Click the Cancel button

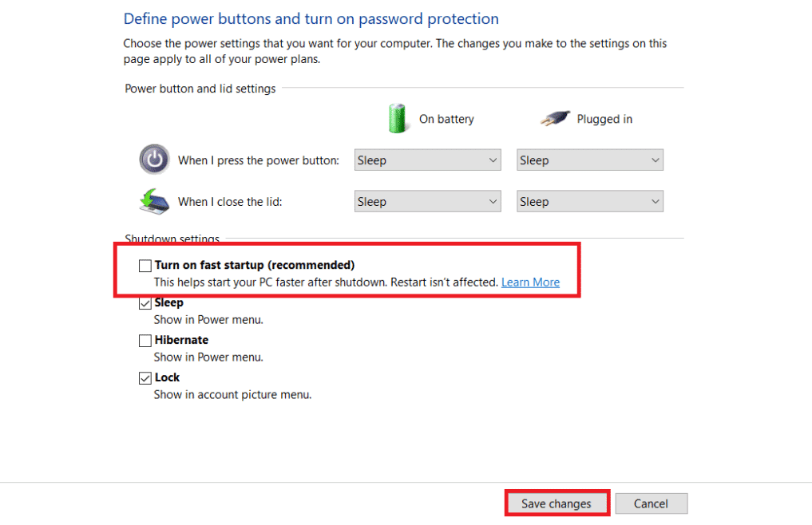pyautogui.click(x=651, y=503)
